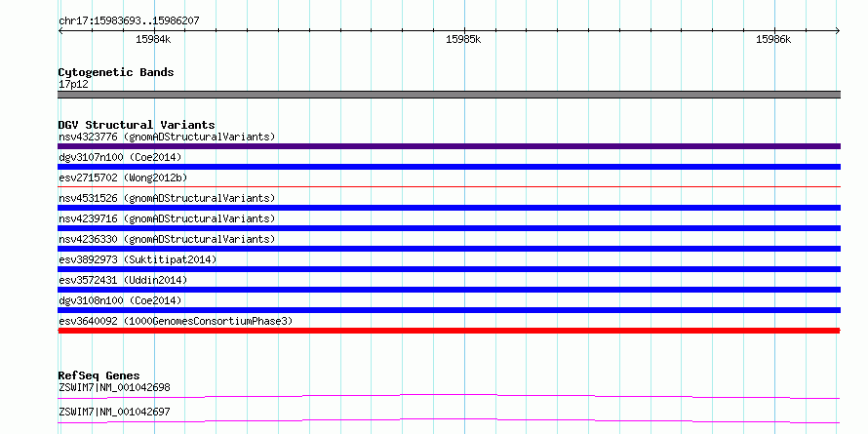
Task: Click the ZSWIM7|NM_001042697 gene track line
Action: tap(449, 420)
